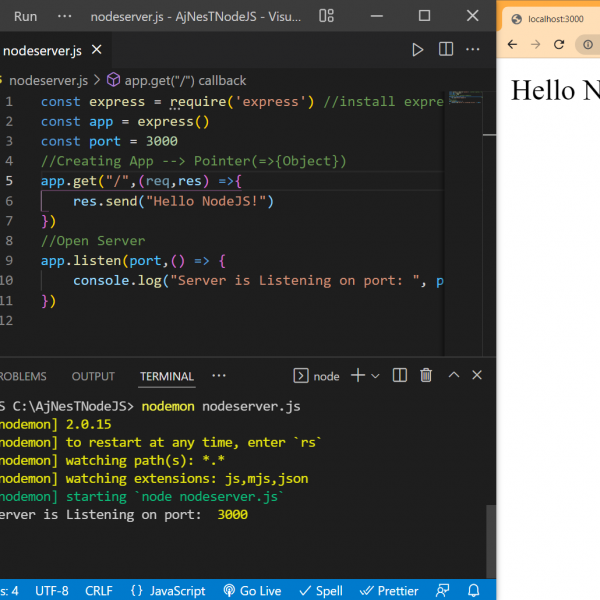Click UTF-8 encoding in status bar
This screenshot has height=600, width=600.
coord(52,590)
